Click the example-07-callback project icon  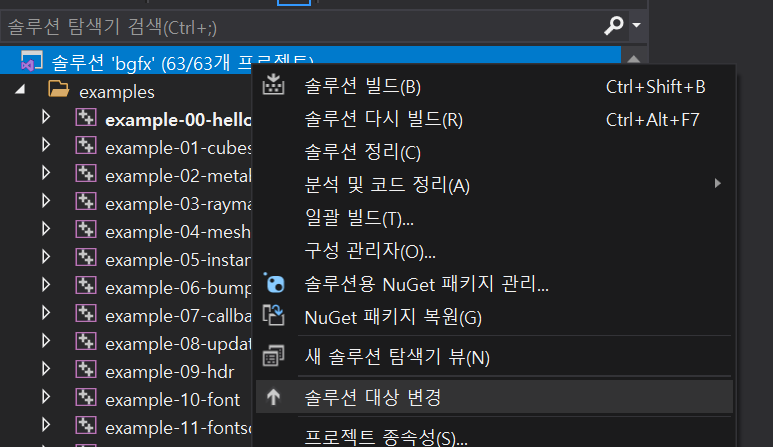point(86,313)
